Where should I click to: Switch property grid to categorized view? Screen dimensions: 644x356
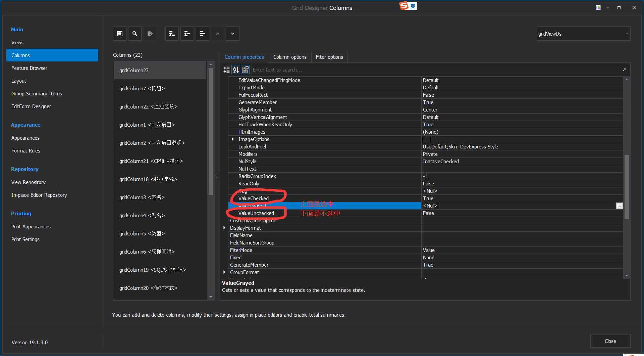pyautogui.click(x=227, y=70)
